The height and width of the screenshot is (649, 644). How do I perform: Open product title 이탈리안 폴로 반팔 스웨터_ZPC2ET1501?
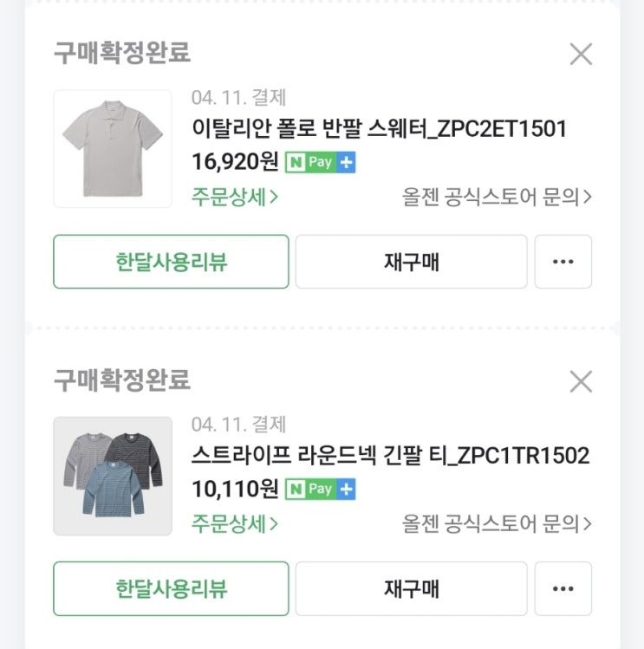(x=379, y=129)
